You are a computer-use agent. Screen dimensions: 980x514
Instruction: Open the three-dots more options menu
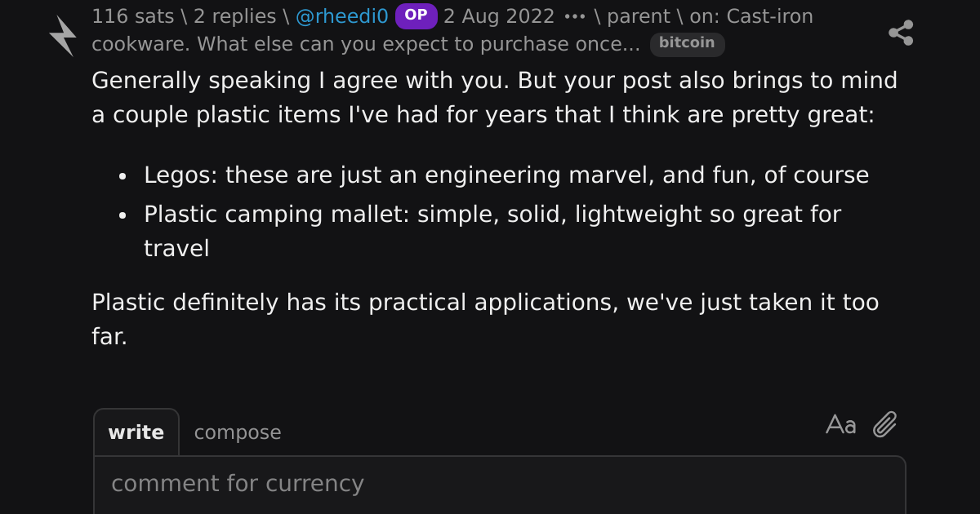(x=575, y=16)
